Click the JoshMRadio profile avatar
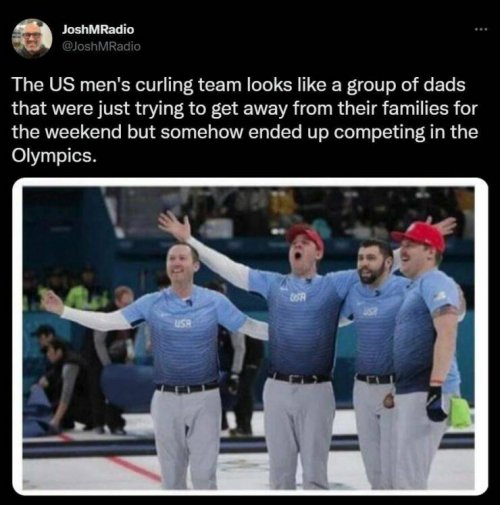This screenshot has height=505, width=500. coord(32,38)
